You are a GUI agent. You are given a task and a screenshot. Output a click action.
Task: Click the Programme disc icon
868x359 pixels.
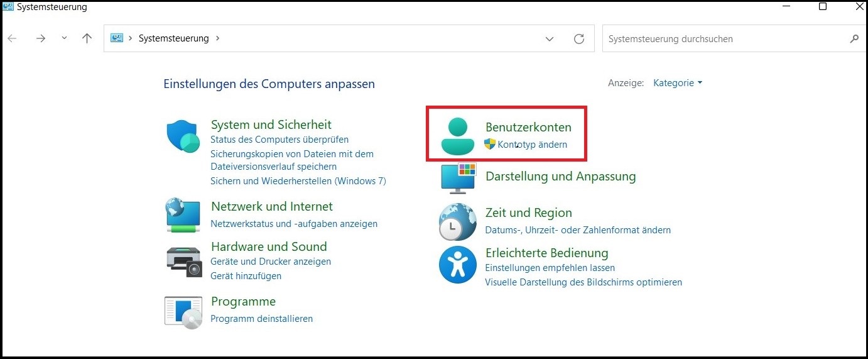pos(183,311)
